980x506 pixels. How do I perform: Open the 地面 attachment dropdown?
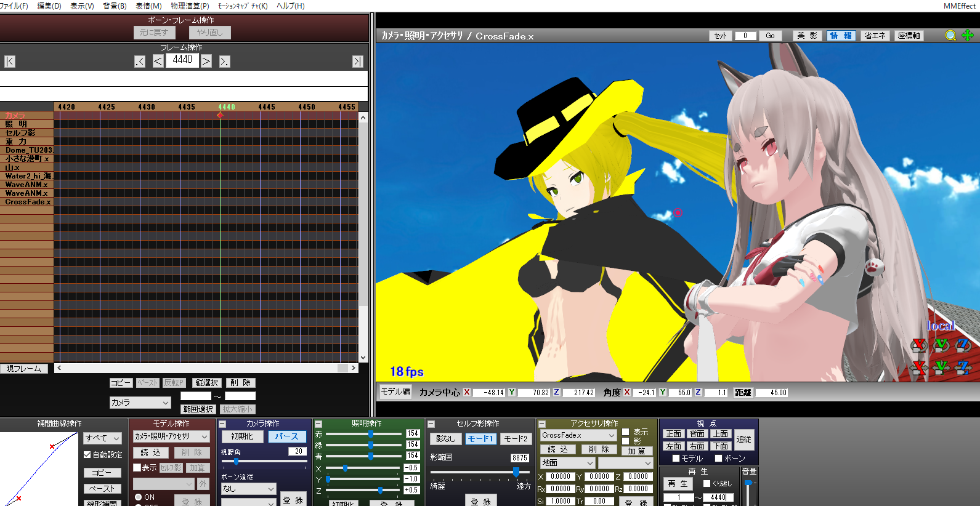(568, 463)
